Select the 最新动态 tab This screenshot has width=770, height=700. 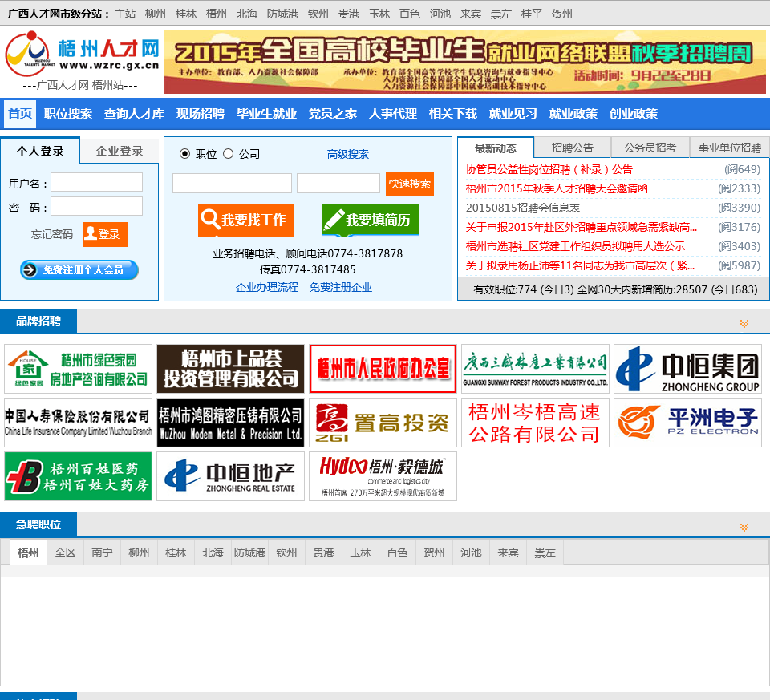click(x=496, y=148)
